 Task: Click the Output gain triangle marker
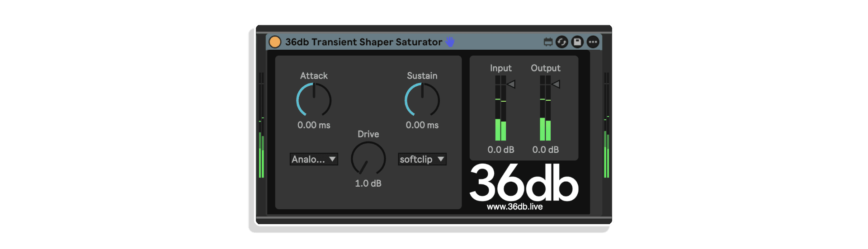pos(556,84)
